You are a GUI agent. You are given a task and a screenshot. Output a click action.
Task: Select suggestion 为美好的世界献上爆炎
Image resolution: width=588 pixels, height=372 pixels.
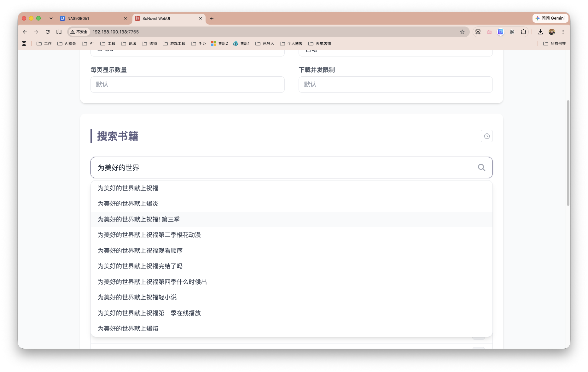(x=292, y=204)
